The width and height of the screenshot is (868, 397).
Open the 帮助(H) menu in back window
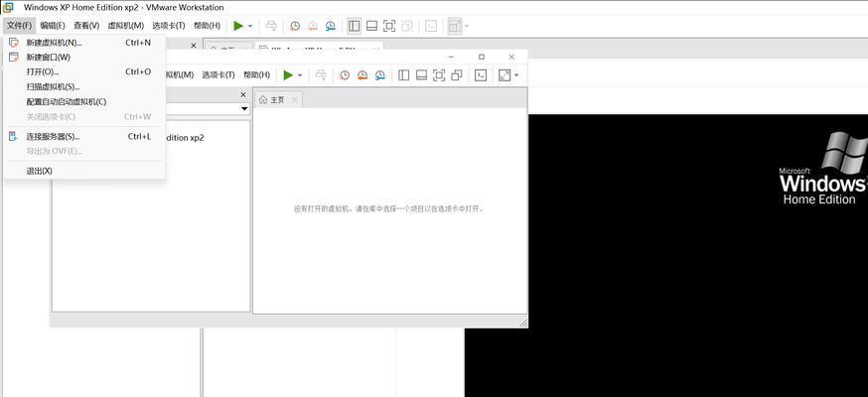[207, 26]
